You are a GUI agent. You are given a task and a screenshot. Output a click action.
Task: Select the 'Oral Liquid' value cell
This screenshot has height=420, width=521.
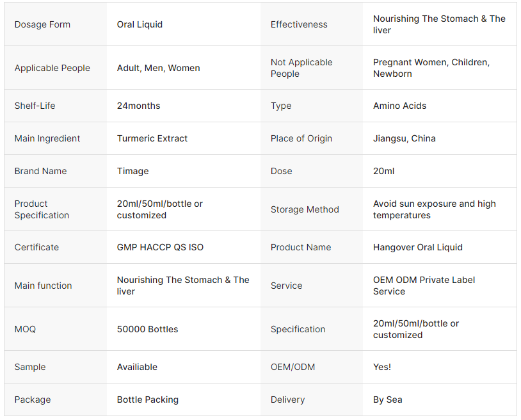coord(140,24)
